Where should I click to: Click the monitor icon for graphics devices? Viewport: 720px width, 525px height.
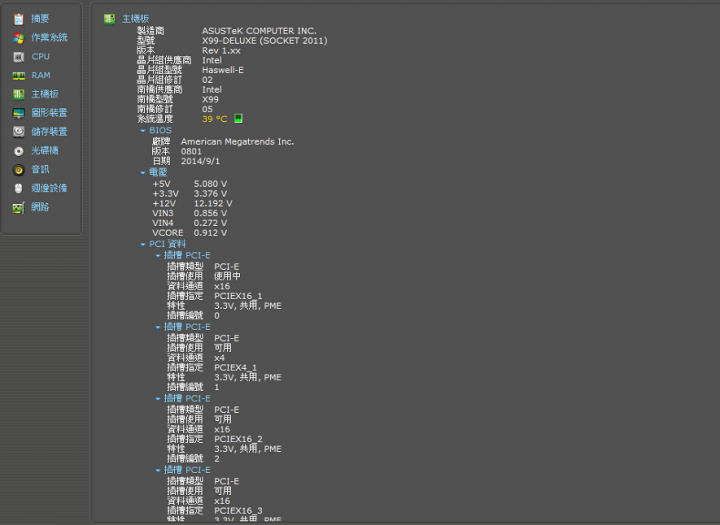click(x=18, y=113)
